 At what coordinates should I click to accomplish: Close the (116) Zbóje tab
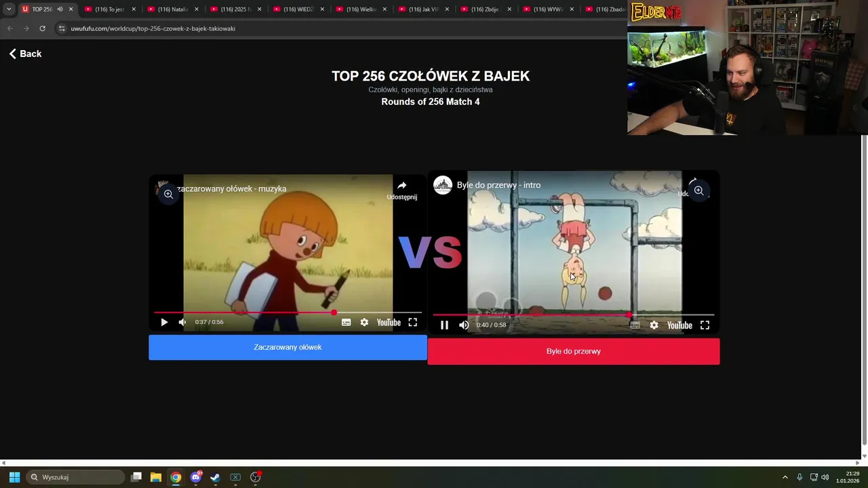(509, 9)
